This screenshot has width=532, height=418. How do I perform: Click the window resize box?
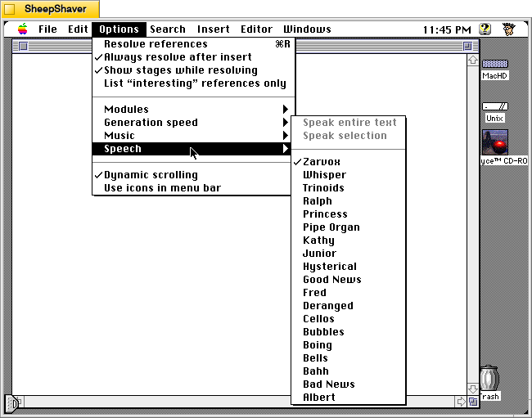pyautogui.click(x=473, y=402)
